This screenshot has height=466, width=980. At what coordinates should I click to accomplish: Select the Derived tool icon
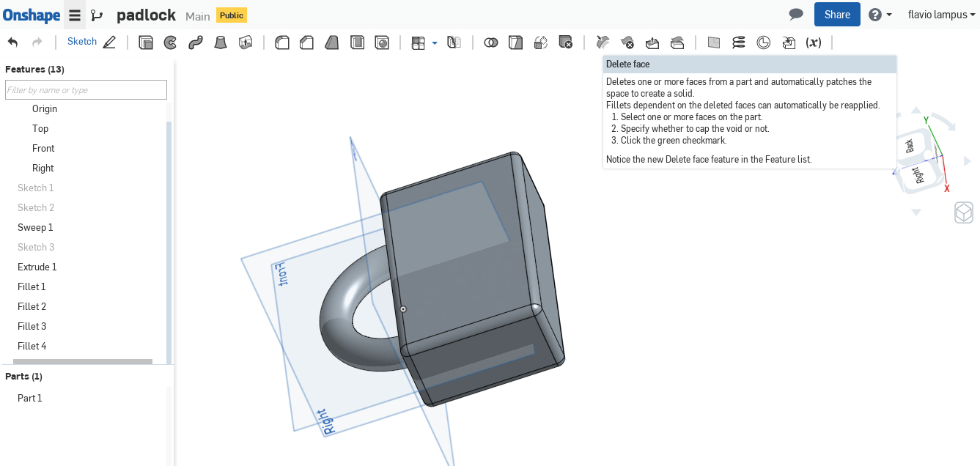pos(788,42)
